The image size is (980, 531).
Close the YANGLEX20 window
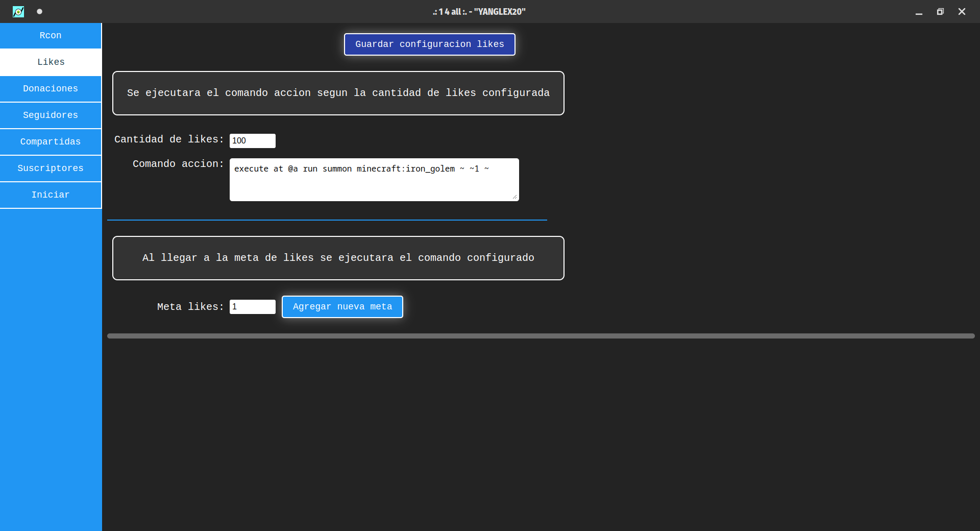962,11
